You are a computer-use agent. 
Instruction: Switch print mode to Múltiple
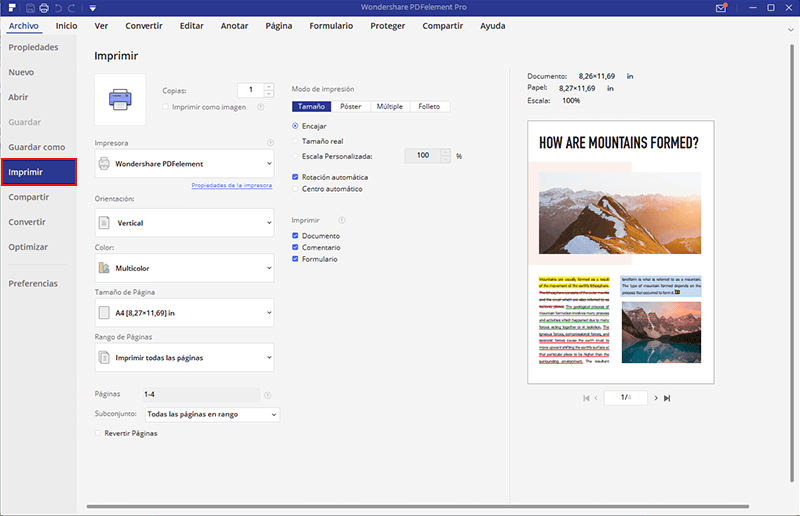tap(390, 107)
